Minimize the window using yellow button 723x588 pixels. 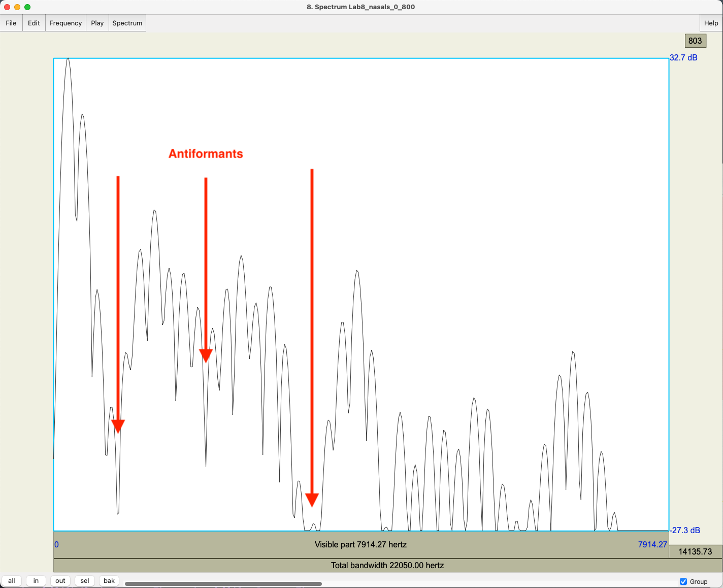click(x=17, y=7)
